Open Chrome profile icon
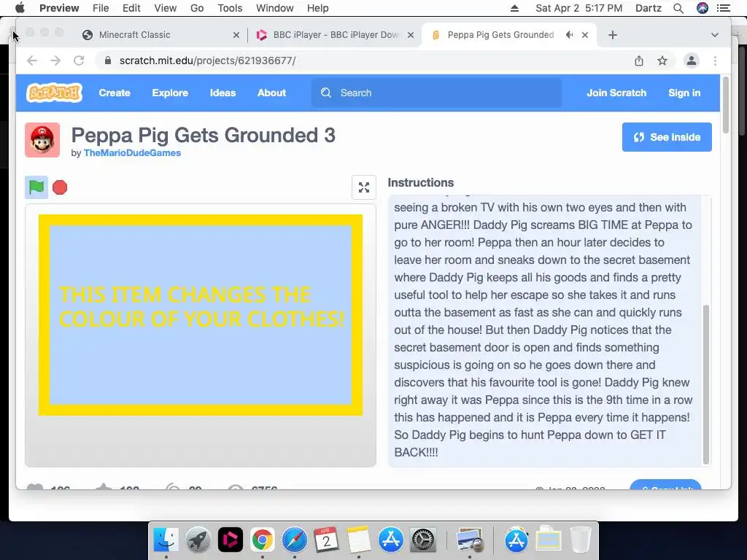747x560 pixels. click(x=692, y=61)
